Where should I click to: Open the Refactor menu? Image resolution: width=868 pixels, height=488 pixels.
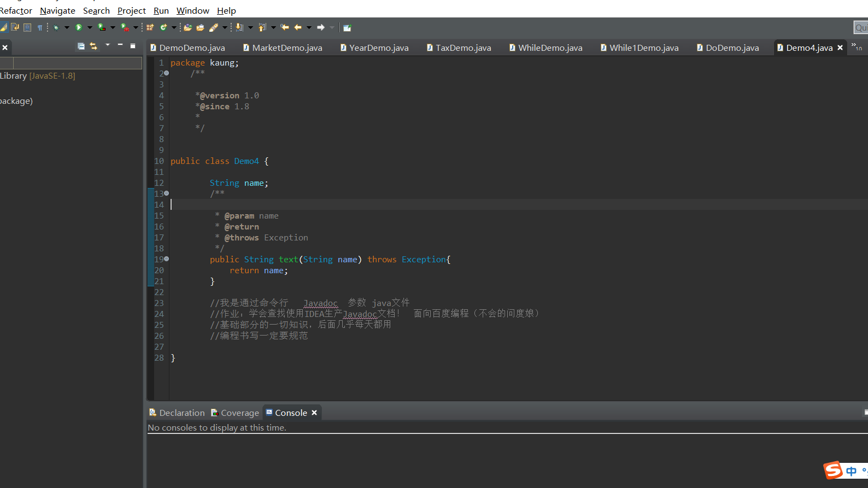pyautogui.click(x=16, y=10)
